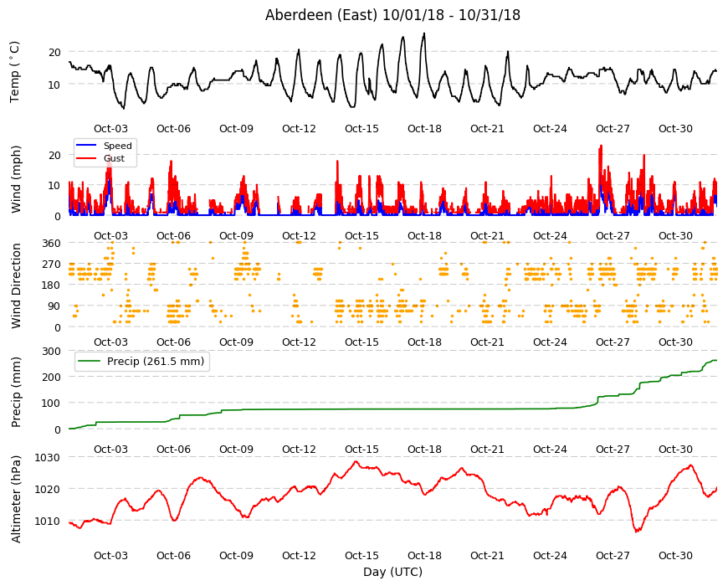The image size is (728, 586).
Task: Click the Day (UTC) x-axis label
Action: click(392, 572)
